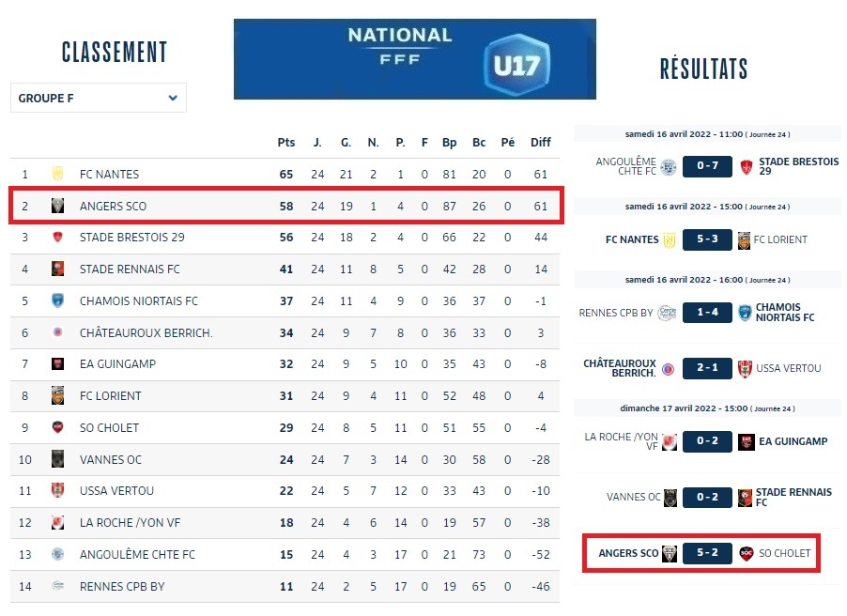Click Stade Rennais FC crest in standings
The height and width of the screenshot is (616, 847).
pos(57,269)
